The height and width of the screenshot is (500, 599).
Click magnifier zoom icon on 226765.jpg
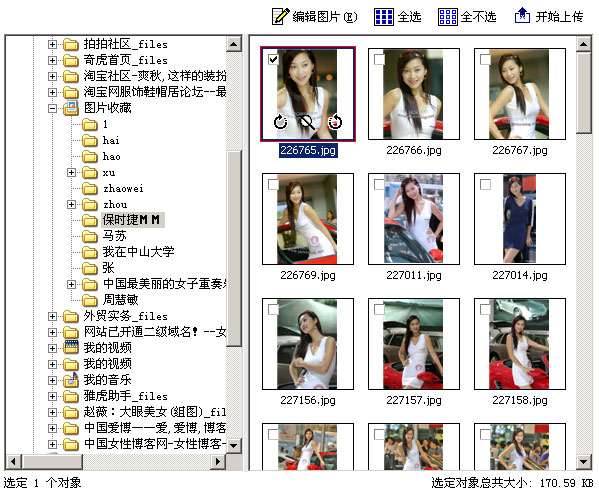(306, 122)
